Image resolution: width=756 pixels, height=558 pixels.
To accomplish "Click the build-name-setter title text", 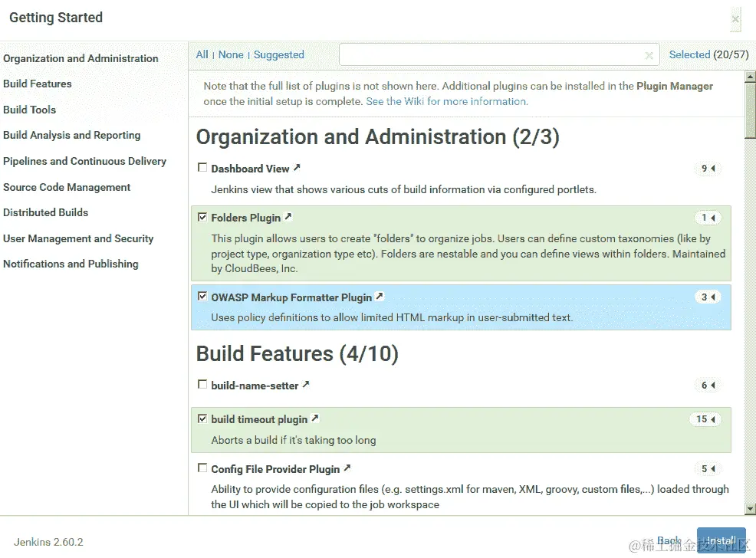I will (255, 386).
